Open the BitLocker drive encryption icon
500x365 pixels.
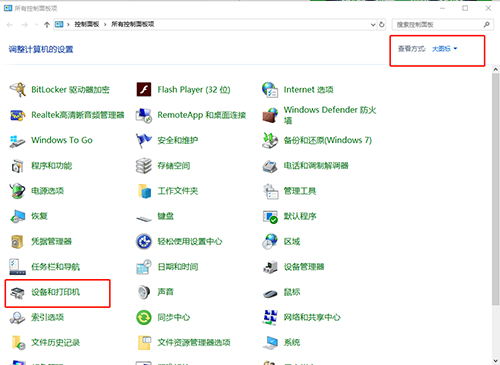(18, 89)
